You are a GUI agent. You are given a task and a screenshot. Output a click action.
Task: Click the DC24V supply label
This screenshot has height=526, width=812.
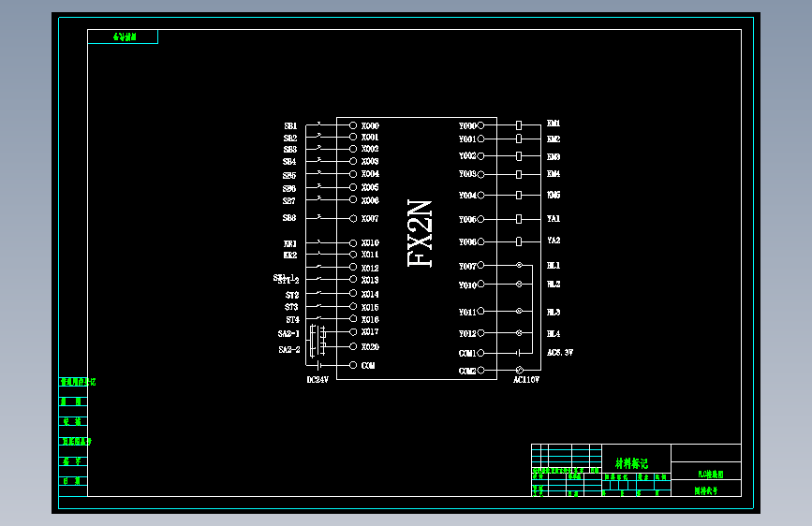[x=317, y=380]
